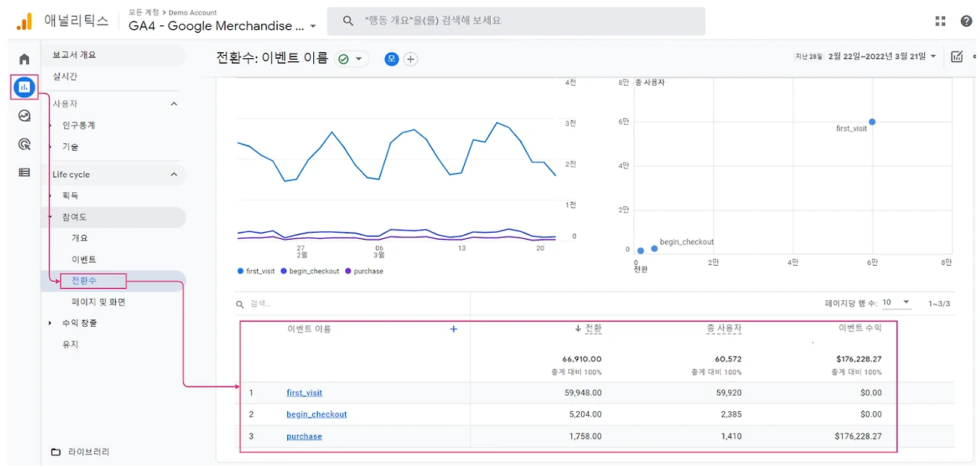Screen dimensions: 980x467
Task: Open 페이지 및 화면 report
Action: 99,302
